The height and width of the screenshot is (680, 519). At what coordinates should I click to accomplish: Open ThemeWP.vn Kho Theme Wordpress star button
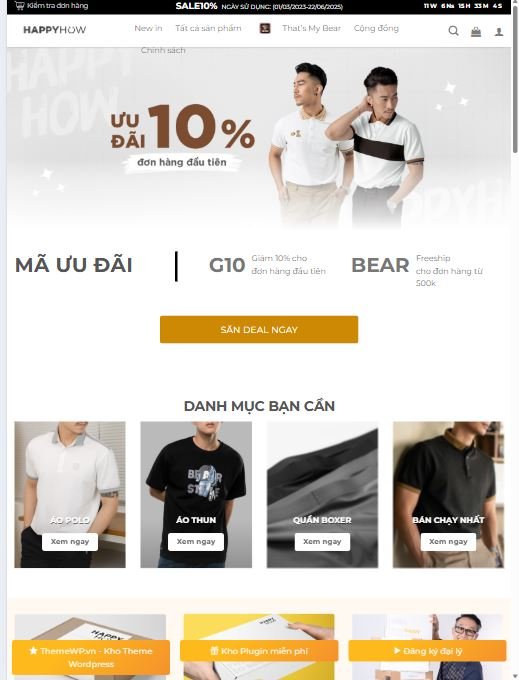click(91, 657)
